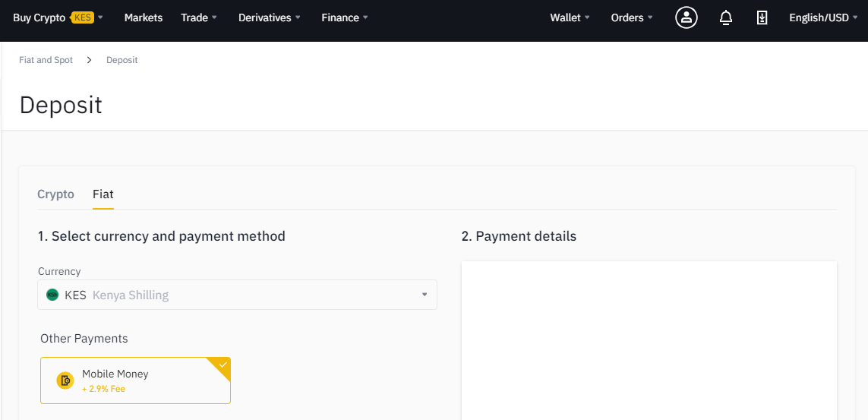Open the English/USD language selector
The image size is (868, 420).
tap(823, 17)
